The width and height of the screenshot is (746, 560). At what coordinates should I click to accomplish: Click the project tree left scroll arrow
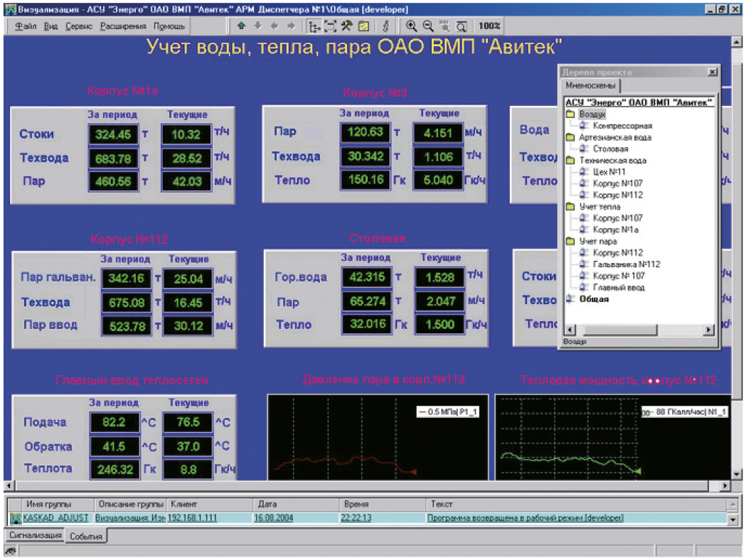tap(570, 330)
